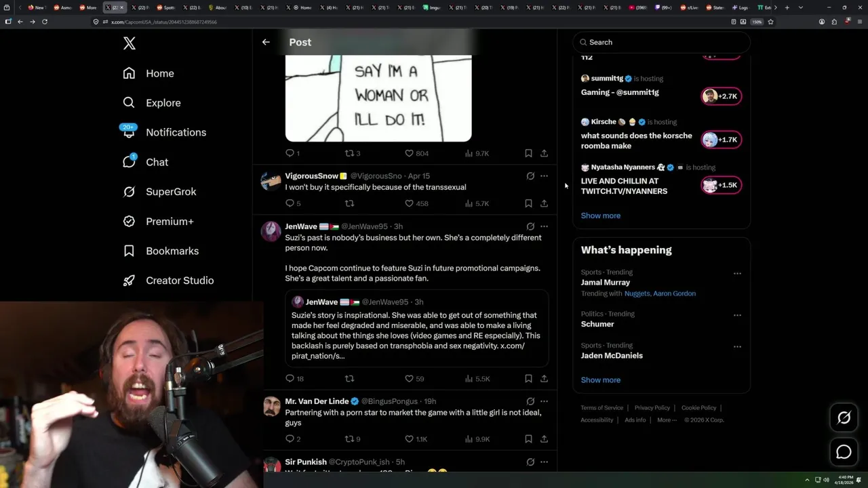Open Creator Studio in the sidebar
The height and width of the screenshot is (488, 868).
coord(168,281)
